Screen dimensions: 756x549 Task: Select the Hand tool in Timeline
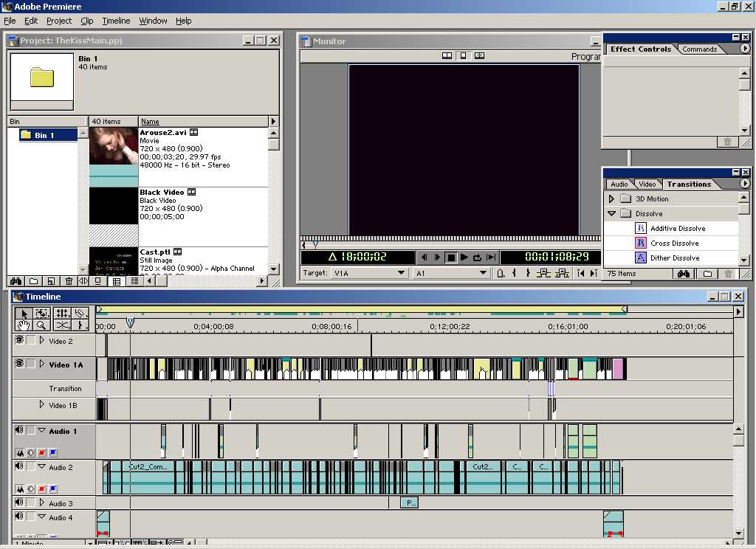click(24, 325)
